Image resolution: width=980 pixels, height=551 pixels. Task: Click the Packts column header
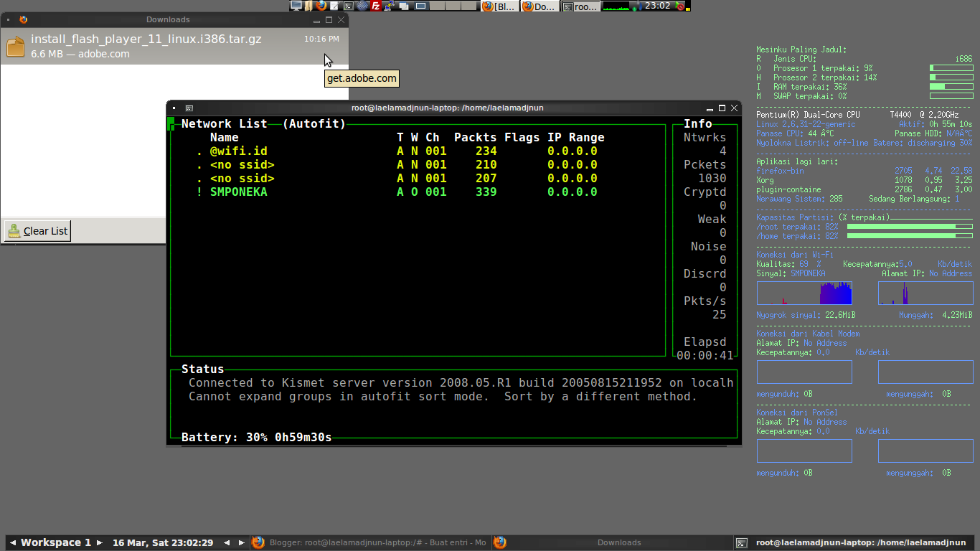click(475, 138)
